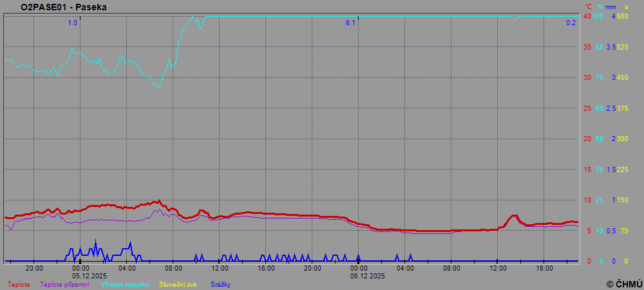The width and height of the screenshot is (644, 290).
Task: Select the Sluneční svit legend entry
Action: coord(178,284)
